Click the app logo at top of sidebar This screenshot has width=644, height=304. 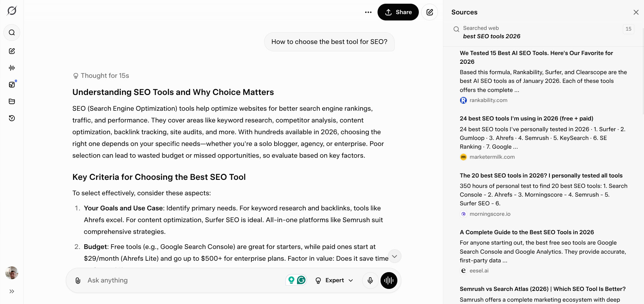(x=12, y=10)
